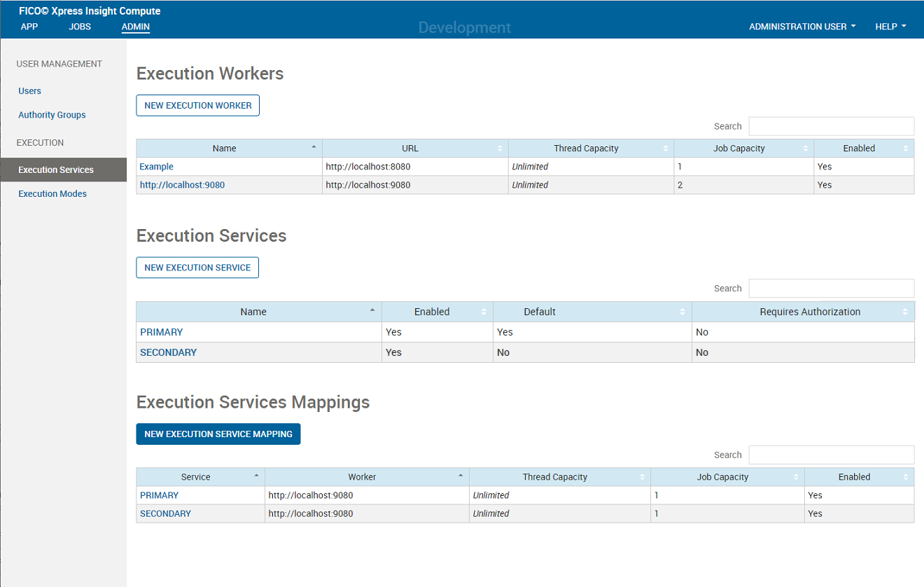This screenshot has width=924, height=587.
Task: Open SECONDARY link in Mappings table
Action: tap(166, 513)
